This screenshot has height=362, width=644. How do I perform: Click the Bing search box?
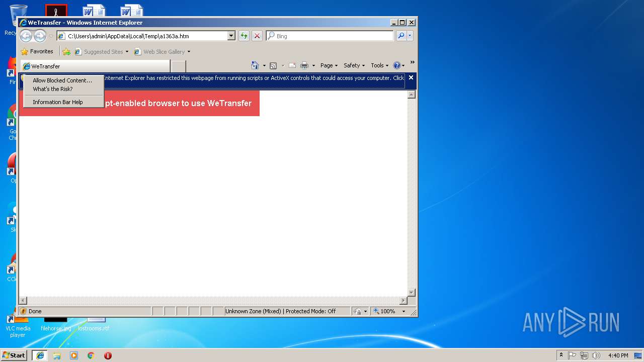point(330,36)
